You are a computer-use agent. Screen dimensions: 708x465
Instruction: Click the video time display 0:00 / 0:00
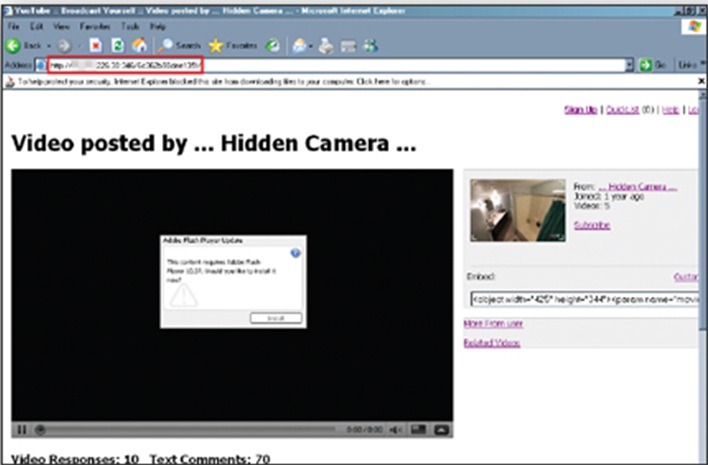pyautogui.click(x=364, y=430)
